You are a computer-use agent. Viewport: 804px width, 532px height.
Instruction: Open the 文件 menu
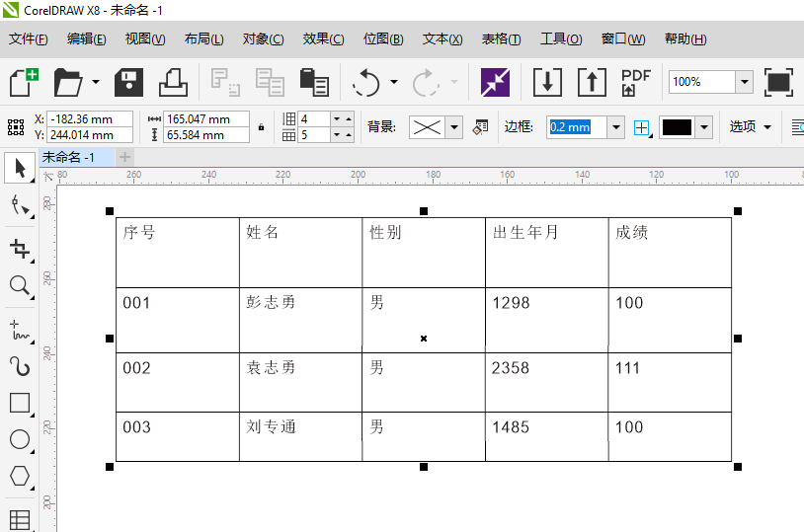(29, 38)
